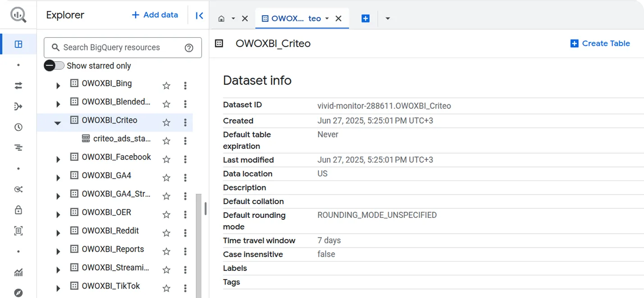Viewport: 644px width, 298px height.
Task: Open more actions for OWOXBI_Streami
Action: click(x=185, y=270)
